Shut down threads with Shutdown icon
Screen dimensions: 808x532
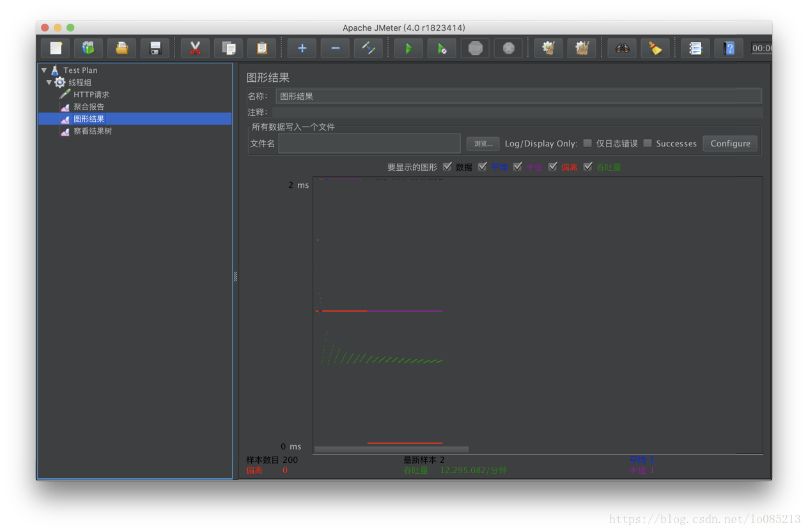click(508, 48)
